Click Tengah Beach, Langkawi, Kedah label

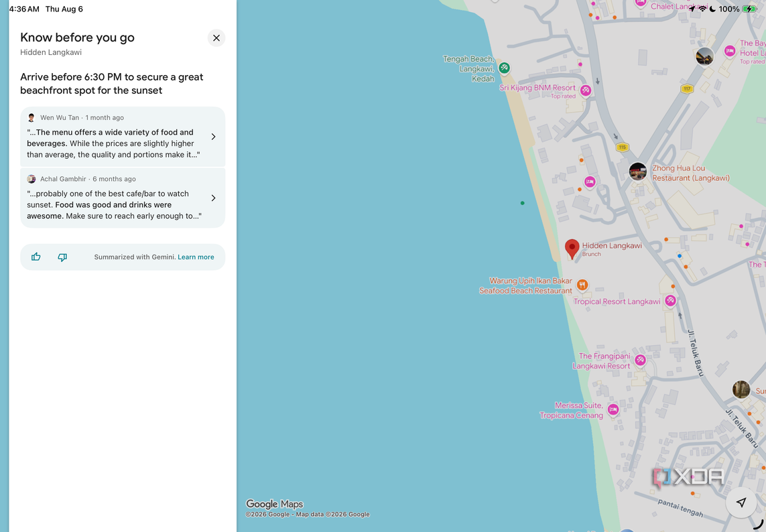(x=469, y=69)
